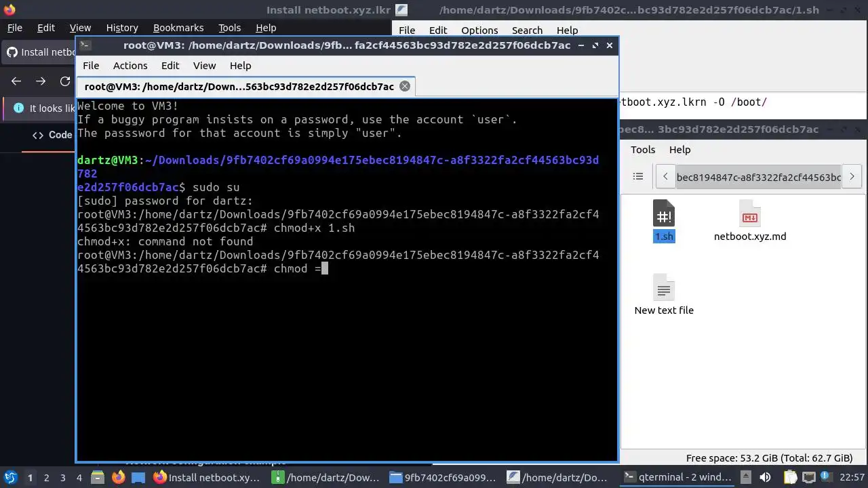Open application menu on the taskbar
This screenshot has width=868, height=488.
[x=10, y=477]
